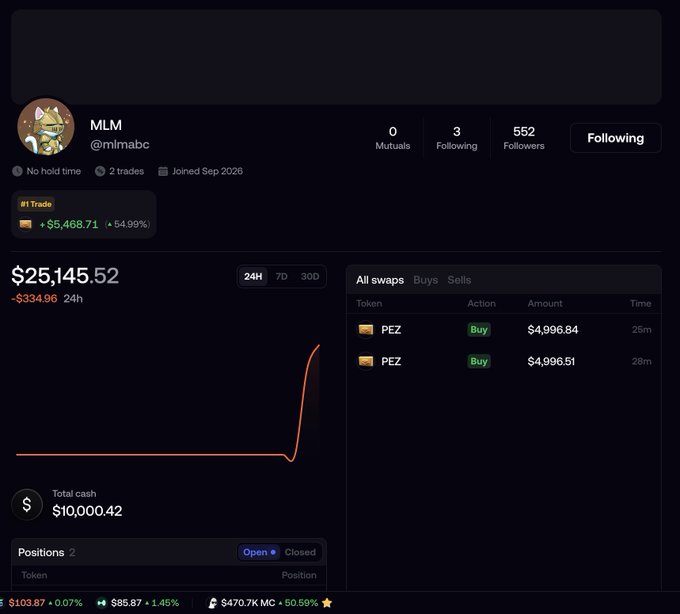Click the Joined Sep 2026 calendar icon

163,171
